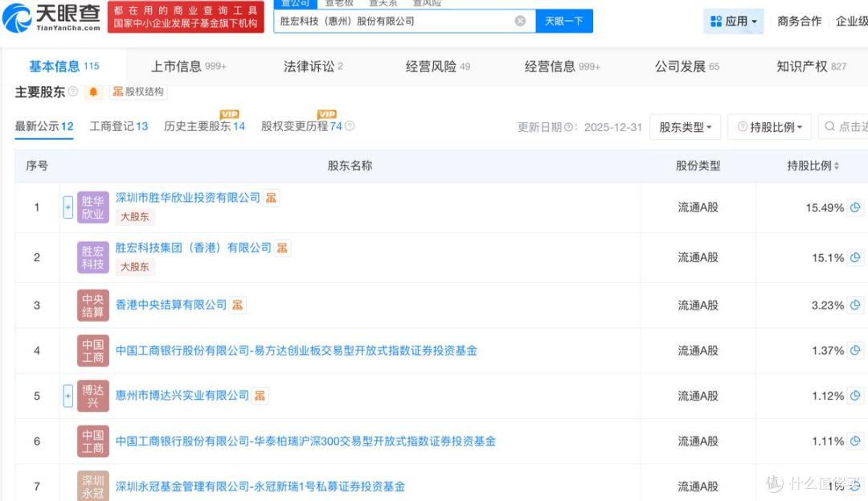Screen dimensions: 868x501
Task: Select the 股权变更历程 74 subtab
Action: point(301,126)
